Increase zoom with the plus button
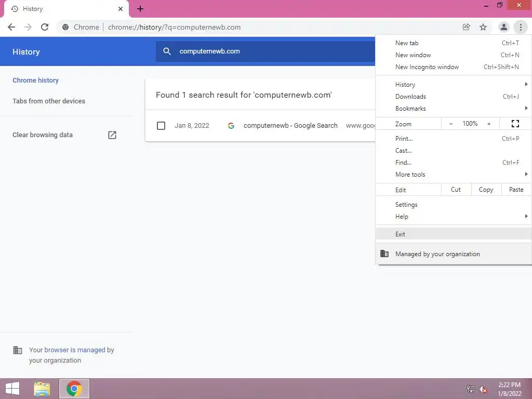The width and height of the screenshot is (532, 399). [x=489, y=124]
